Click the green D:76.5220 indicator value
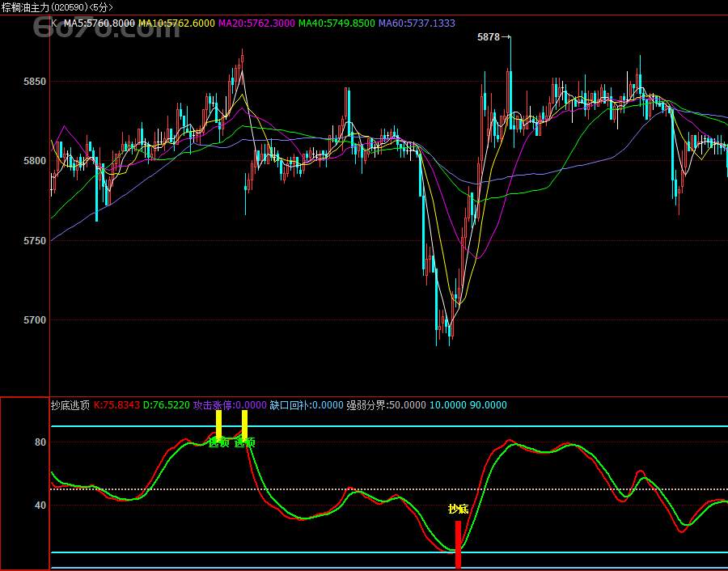 coord(166,405)
